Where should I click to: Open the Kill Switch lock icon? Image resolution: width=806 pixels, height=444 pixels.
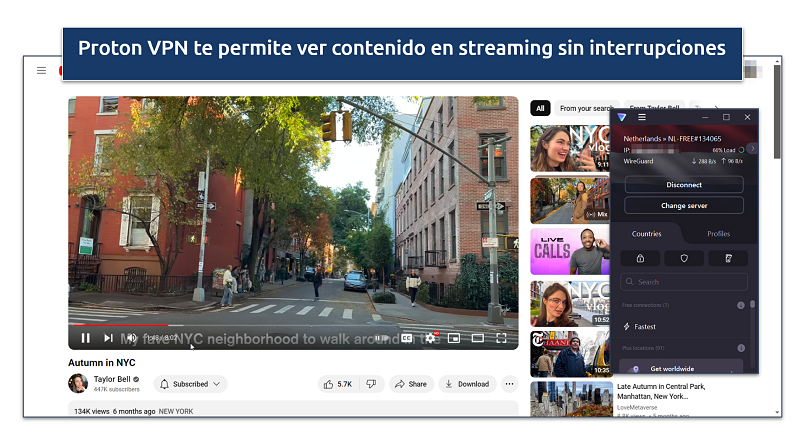[x=640, y=258]
